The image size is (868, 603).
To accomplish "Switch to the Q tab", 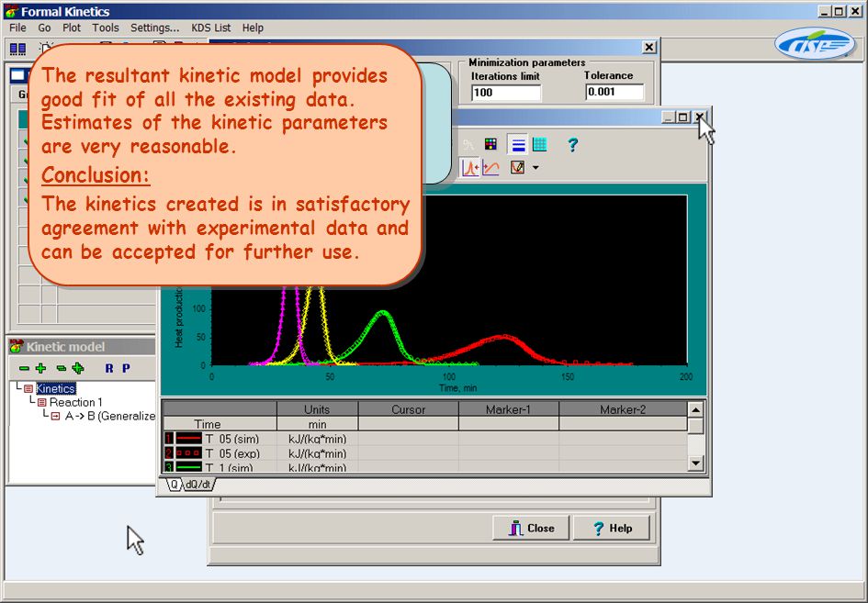I will pyautogui.click(x=175, y=485).
